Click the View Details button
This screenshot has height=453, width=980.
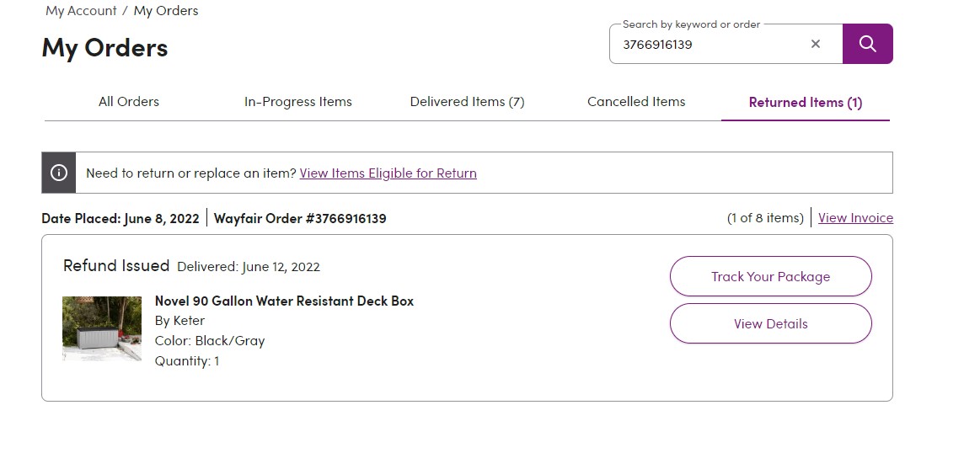pyautogui.click(x=771, y=323)
